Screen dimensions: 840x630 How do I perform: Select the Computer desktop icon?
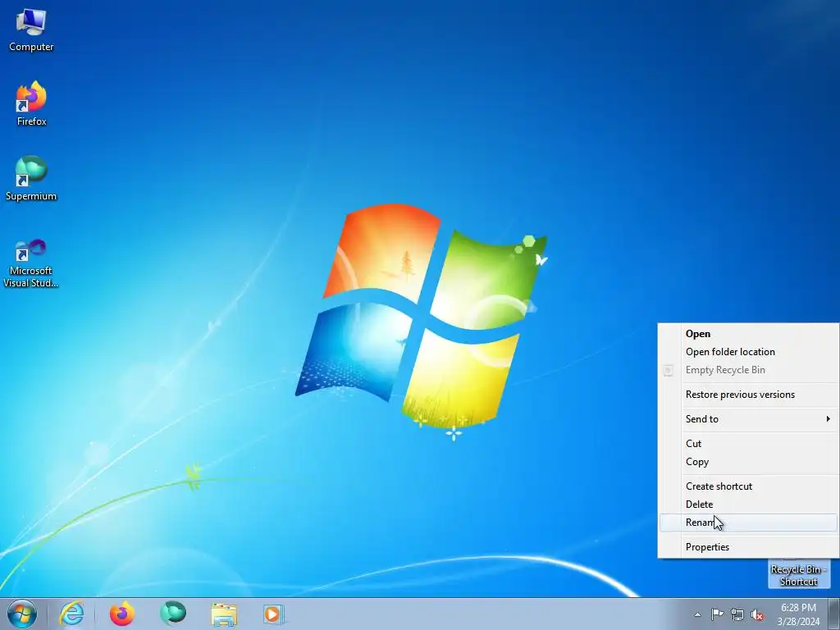click(31, 30)
